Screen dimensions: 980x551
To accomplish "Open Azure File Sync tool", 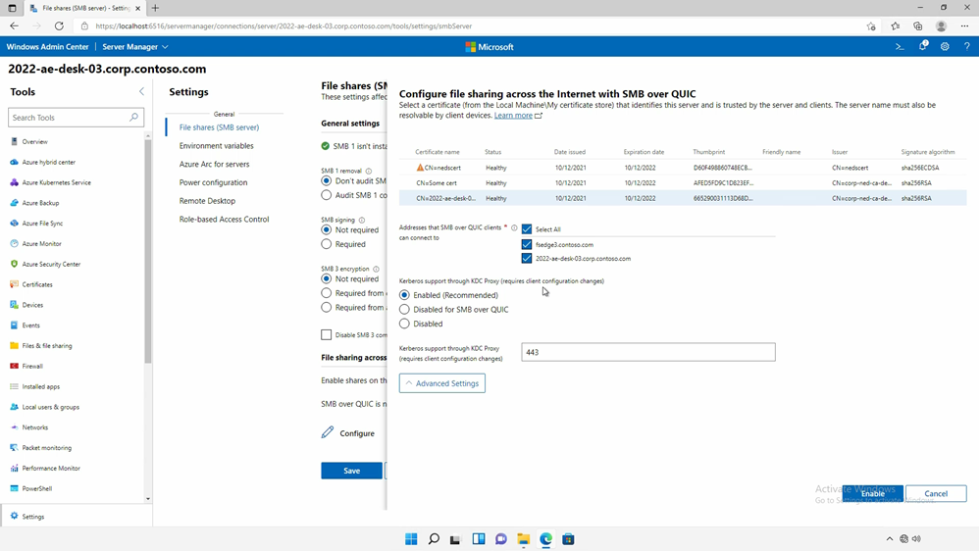I will 42,223.
